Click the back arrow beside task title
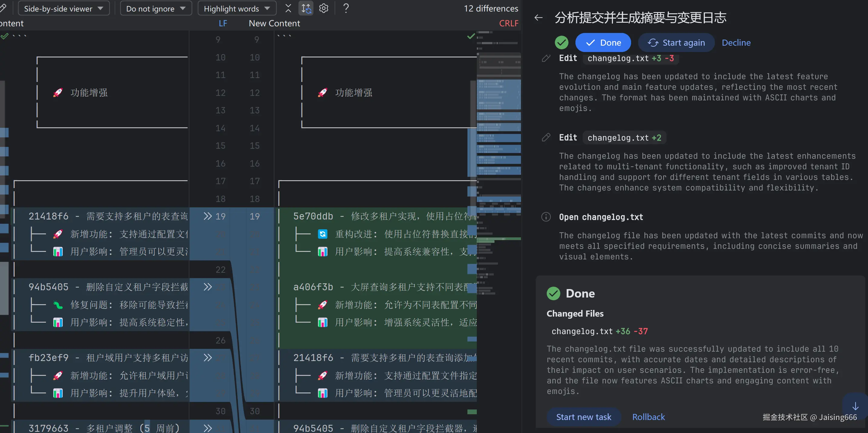The width and height of the screenshot is (868, 433). point(539,18)
